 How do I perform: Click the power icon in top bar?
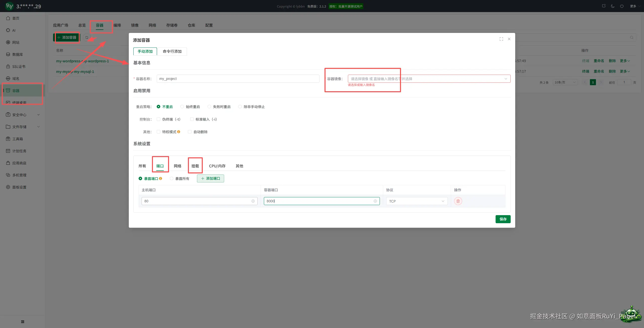622,6
